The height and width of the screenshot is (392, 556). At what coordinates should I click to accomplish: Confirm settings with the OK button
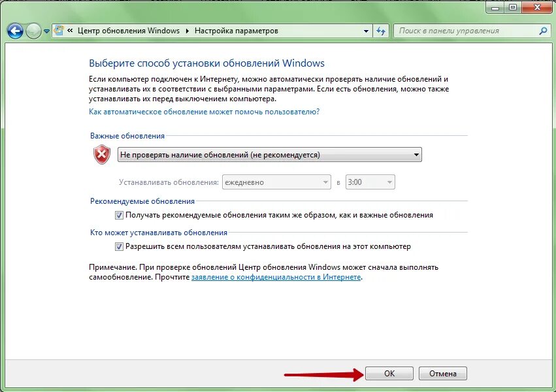coord(389,373)
